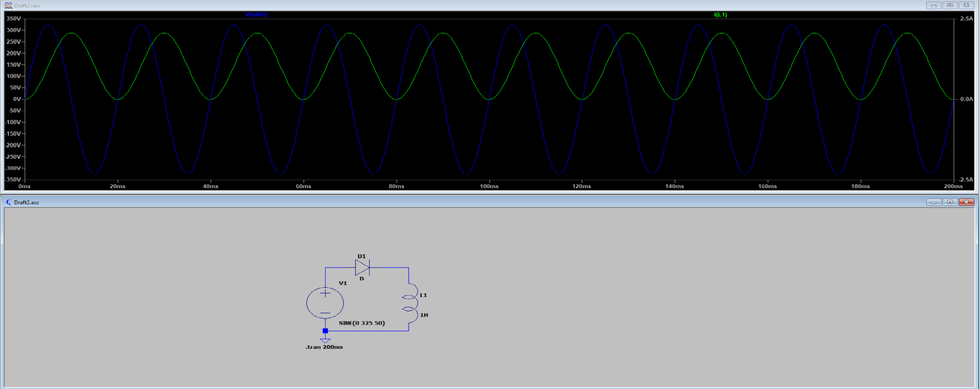The image size is (980, 389).
Task: Click the '.tran 200ms' SPICE directive
Action: coord(324,347)
